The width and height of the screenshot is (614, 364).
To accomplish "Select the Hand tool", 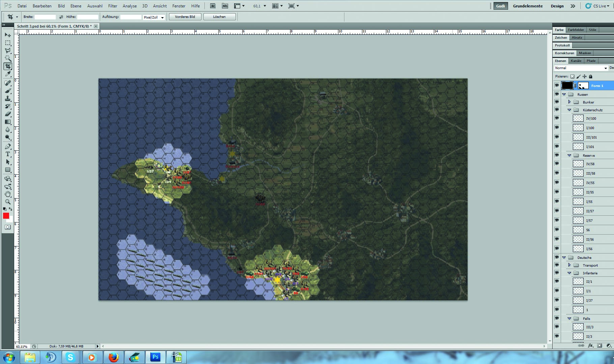I will tap(8, 194).
